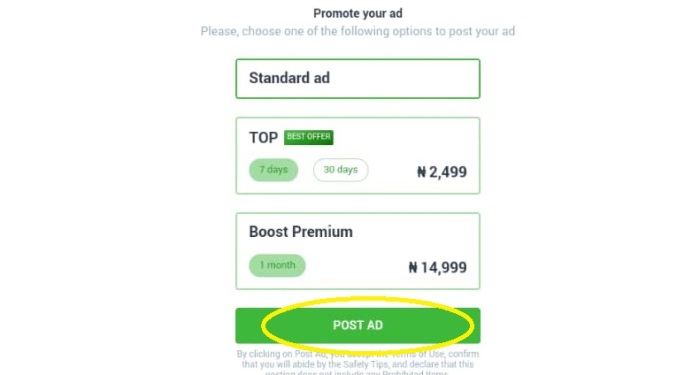The width and height of the screenshot is (700, 375).
Task: Choose the TOP promotion card
Action: 358,155
